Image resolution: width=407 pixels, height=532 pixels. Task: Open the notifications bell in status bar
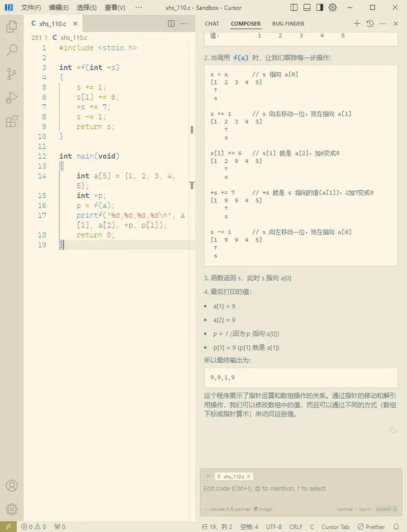click(396, 527)
